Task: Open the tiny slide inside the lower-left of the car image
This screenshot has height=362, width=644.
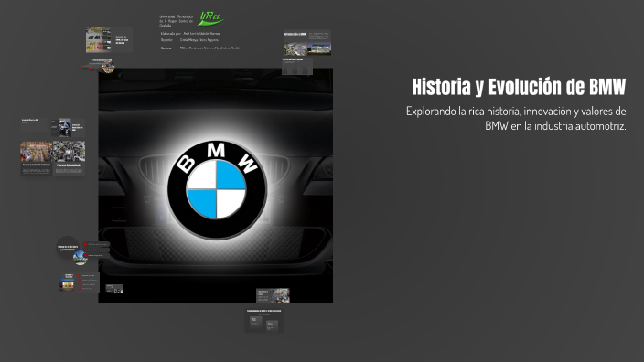Action: pos(113,289)
